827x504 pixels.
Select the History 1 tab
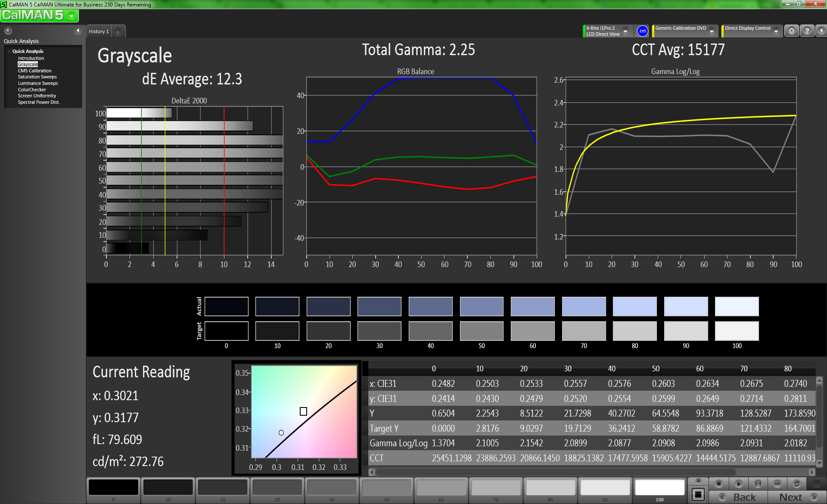[x=99, y=31]
